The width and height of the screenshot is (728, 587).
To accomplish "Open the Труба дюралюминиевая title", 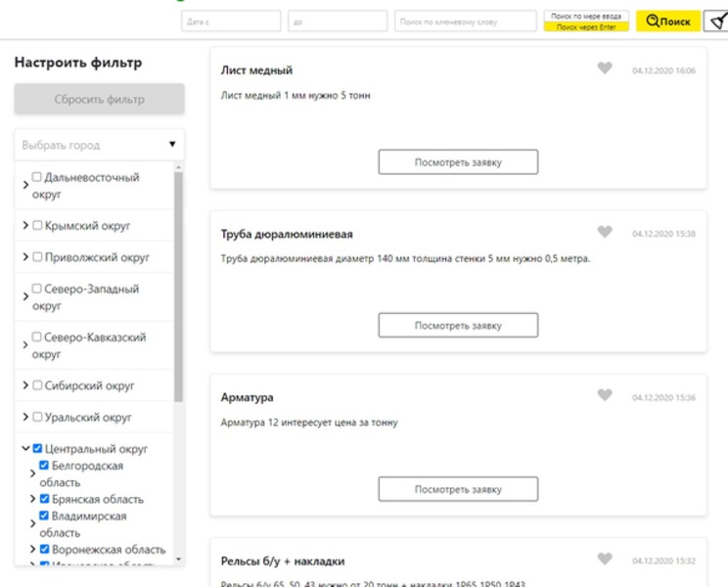I will [x=287, y=235].
